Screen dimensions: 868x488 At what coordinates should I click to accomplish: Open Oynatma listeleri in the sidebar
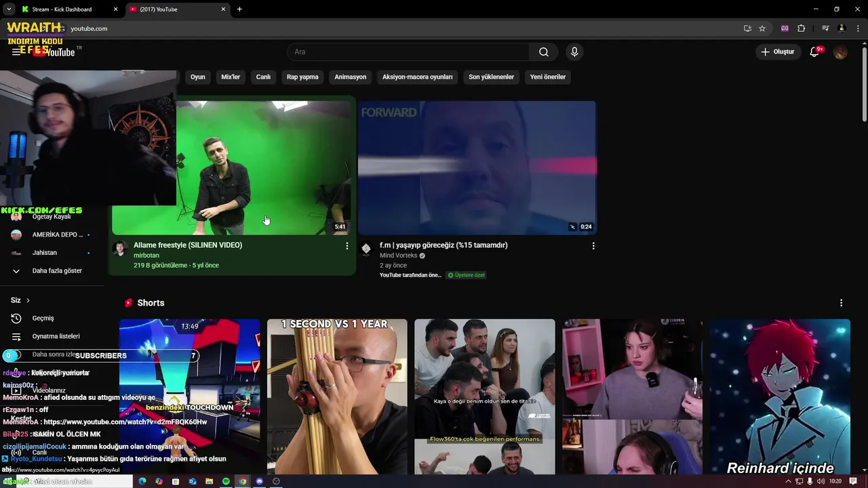point(56,336)
